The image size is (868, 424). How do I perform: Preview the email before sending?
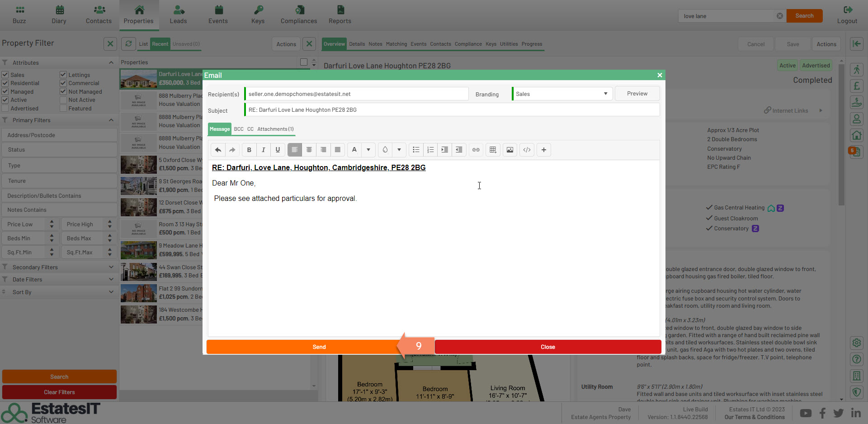point(637,94)
